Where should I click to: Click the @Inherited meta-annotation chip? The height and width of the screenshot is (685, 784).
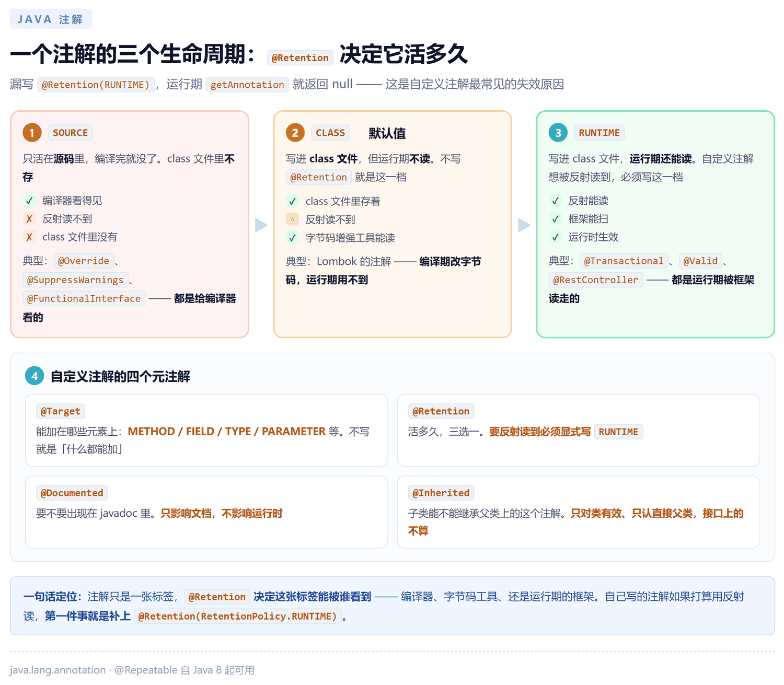(441, 493)
